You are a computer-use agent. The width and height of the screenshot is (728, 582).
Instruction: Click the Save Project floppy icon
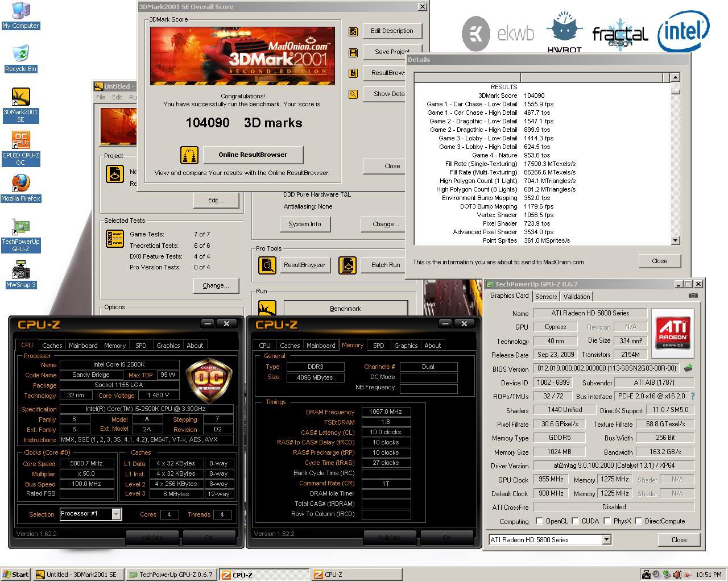(353, 52)
